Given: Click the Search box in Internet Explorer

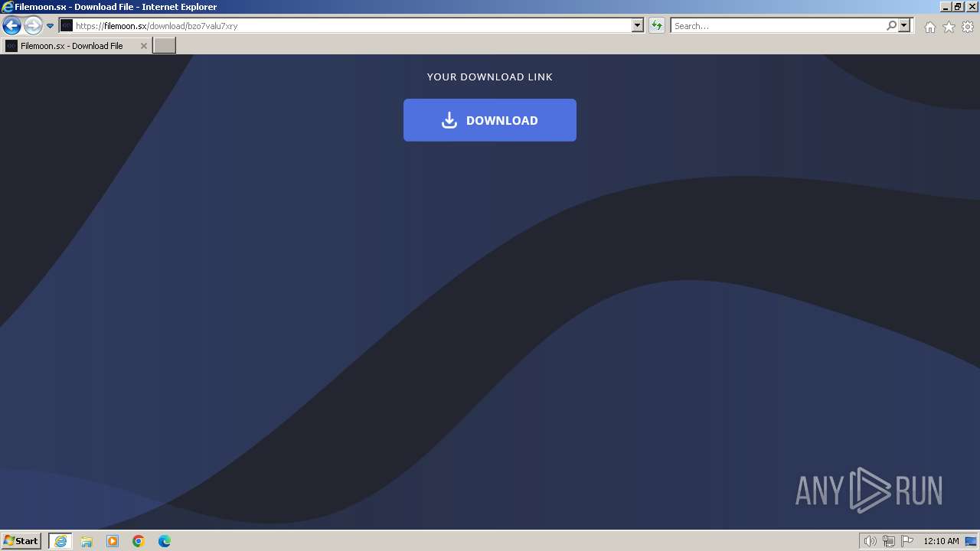Looking at the screenshot, I should [x=779, y=26].
